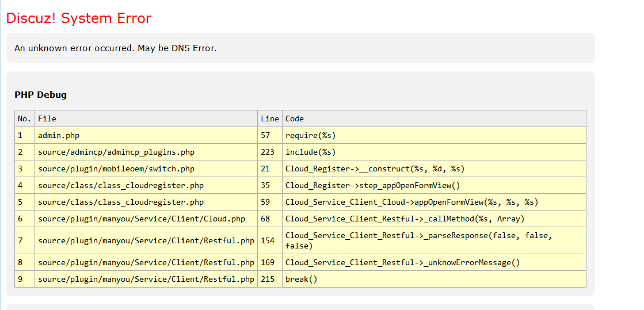Select class_cloudregister.php in row 5
644x310 pixels.
tap(146, 202)
